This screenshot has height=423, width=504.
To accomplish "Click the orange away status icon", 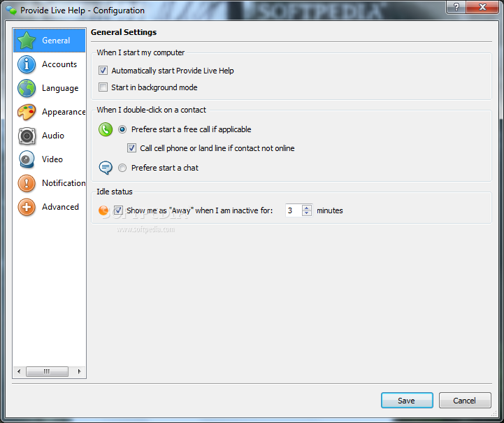I will (x=103, y=210).
